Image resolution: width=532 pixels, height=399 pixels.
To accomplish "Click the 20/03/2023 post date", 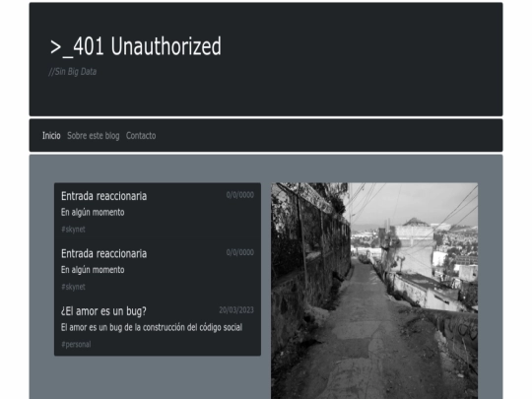I will [x=236, y=310].
